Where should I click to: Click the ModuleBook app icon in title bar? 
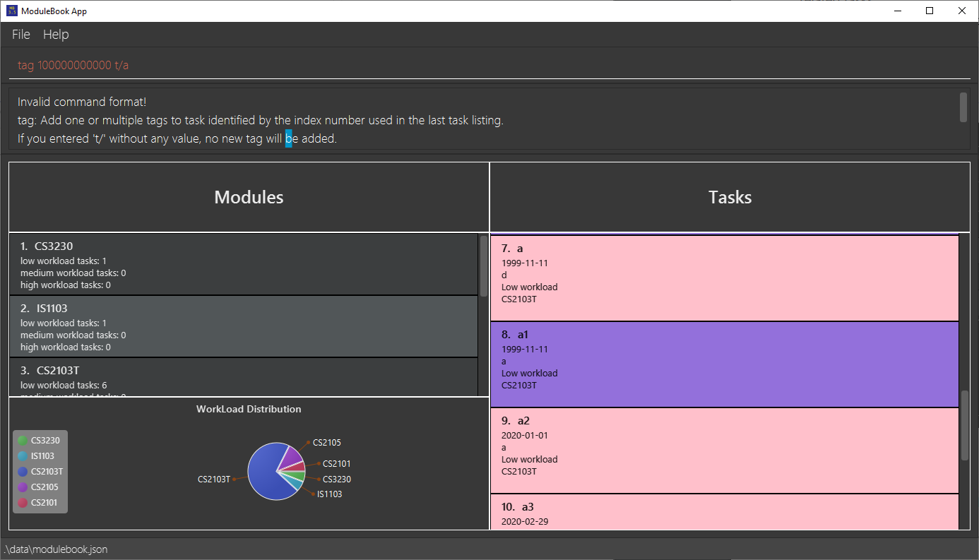pos(11,11)
